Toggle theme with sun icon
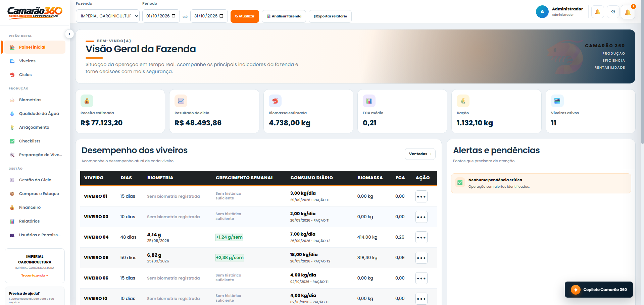This screenshot has height=305, width=644. click(x=613, y=12)
